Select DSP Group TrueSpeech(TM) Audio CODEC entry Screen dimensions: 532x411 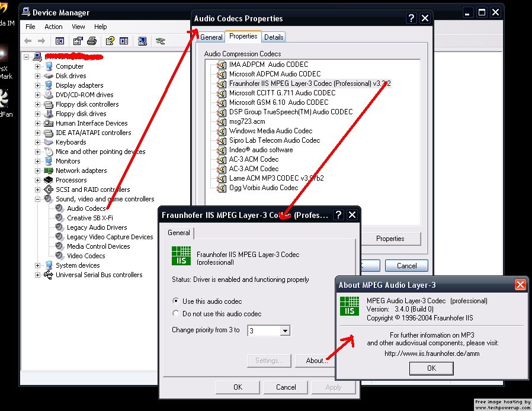[x=291, y=112]
